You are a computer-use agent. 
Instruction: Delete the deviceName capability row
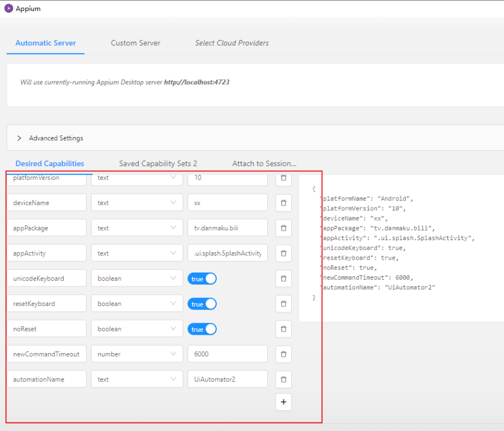283,203
